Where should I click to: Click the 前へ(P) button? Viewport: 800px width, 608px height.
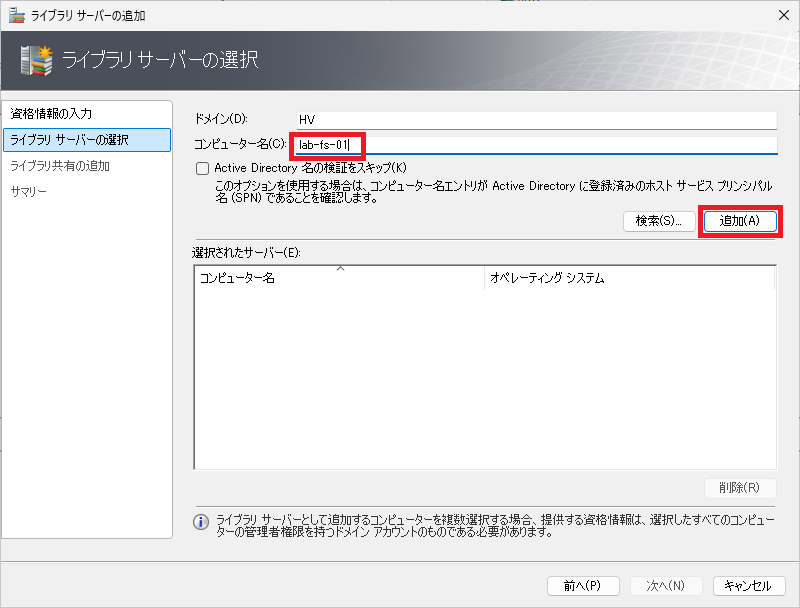click(x=583, y=586)
